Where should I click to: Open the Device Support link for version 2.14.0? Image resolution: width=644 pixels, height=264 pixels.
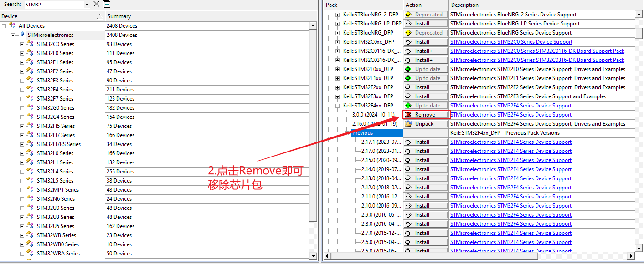[x=511, y=169]
